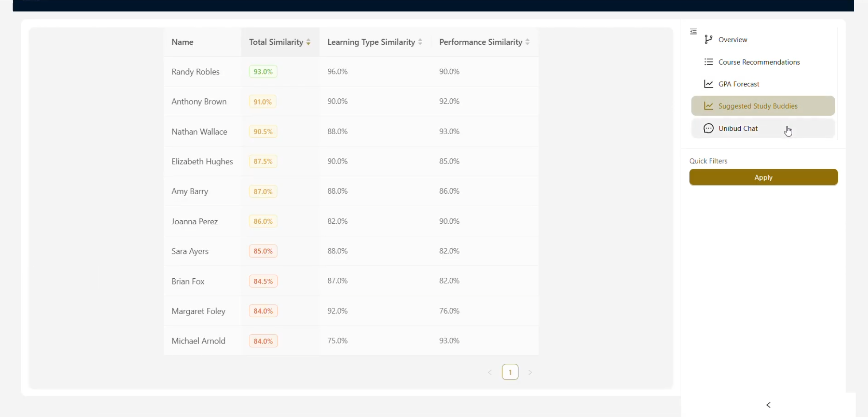
Task: Select Margaret Foley name
Action: 199,312
